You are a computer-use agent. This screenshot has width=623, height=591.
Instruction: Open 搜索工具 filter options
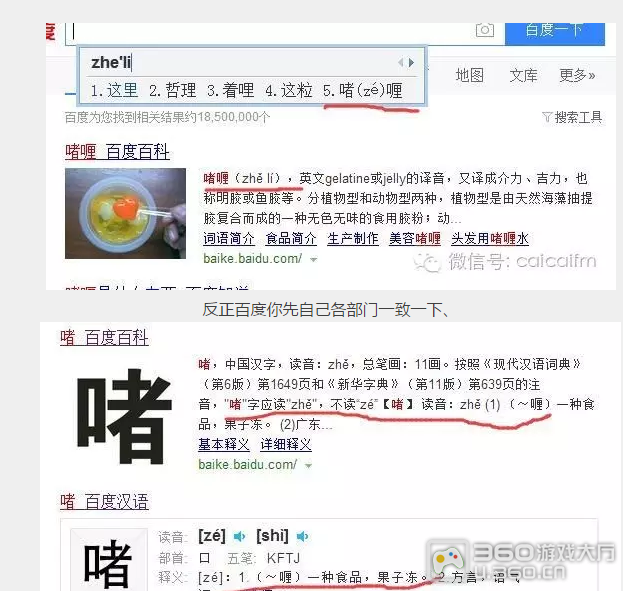coord(573,117)
